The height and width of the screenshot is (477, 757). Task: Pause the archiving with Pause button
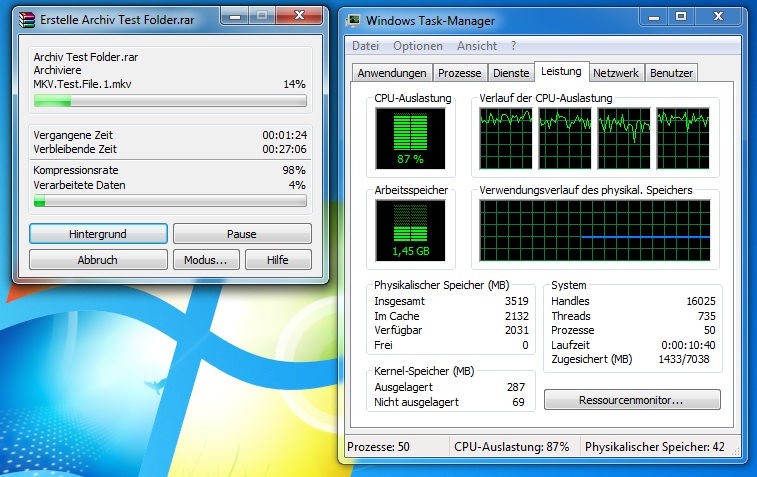coord(242,234)
